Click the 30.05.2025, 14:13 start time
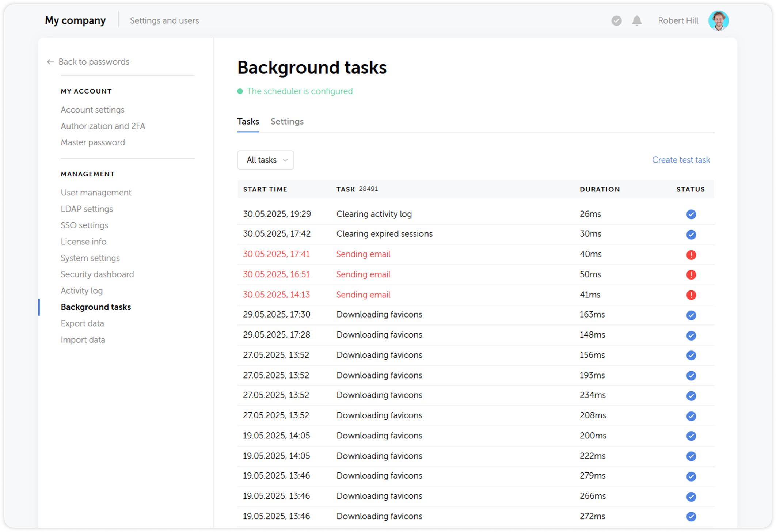Screen dimensions: 776x532 point(277,295)
